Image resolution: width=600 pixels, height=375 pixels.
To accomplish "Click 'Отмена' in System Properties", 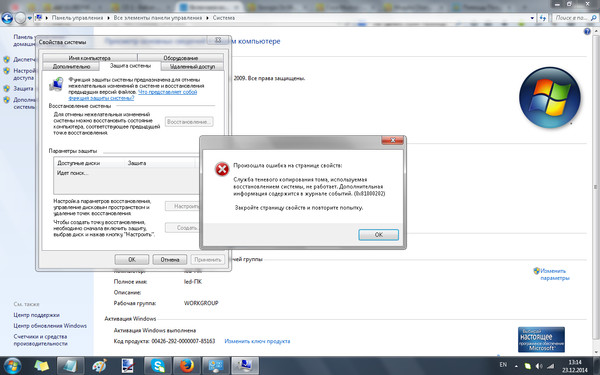I will [x=170, y=259].
